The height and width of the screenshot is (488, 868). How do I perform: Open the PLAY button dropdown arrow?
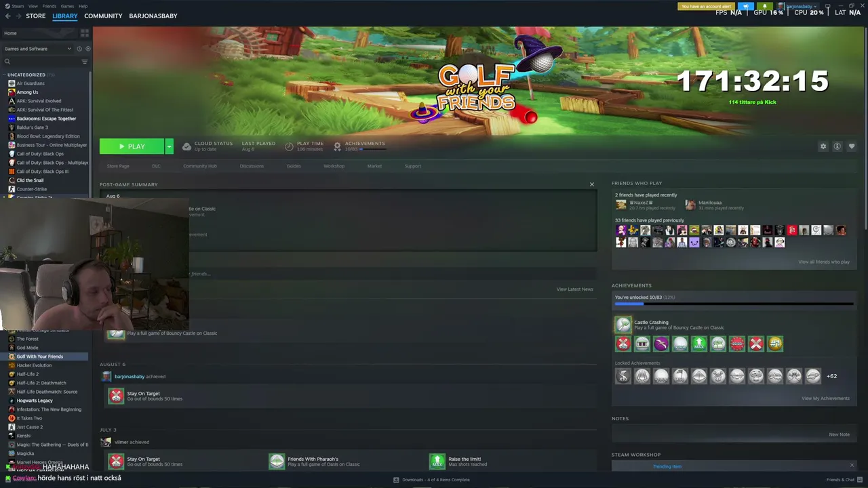[169, 146]
